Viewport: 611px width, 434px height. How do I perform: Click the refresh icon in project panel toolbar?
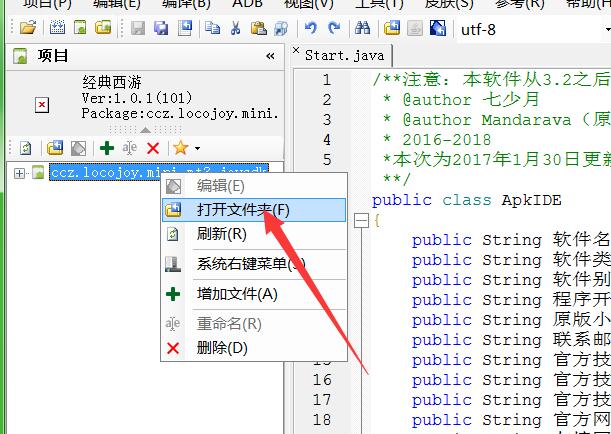coord(26,148)
